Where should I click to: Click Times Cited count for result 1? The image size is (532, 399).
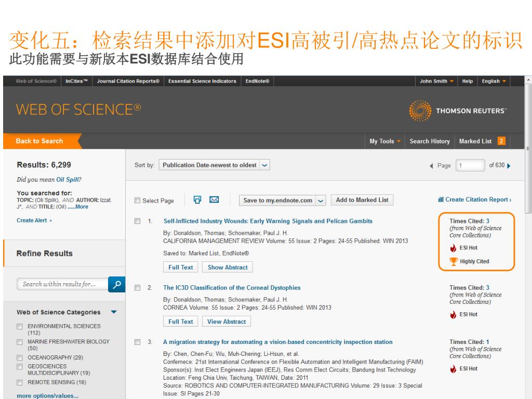click(x=487, y=221)
